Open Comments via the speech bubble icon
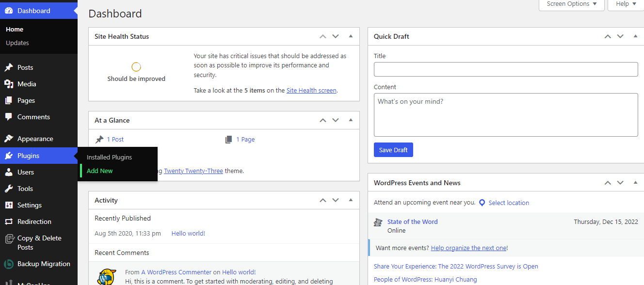This screenshot has height=285, width=644. tap(10, 117)
